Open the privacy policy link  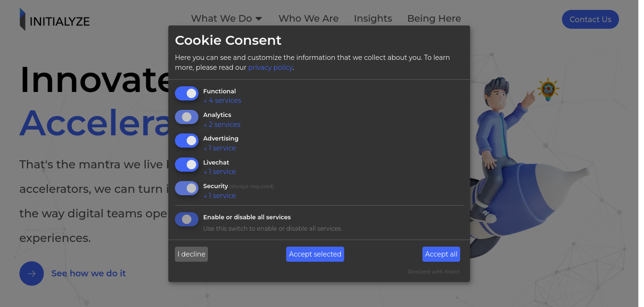point(271,67)
